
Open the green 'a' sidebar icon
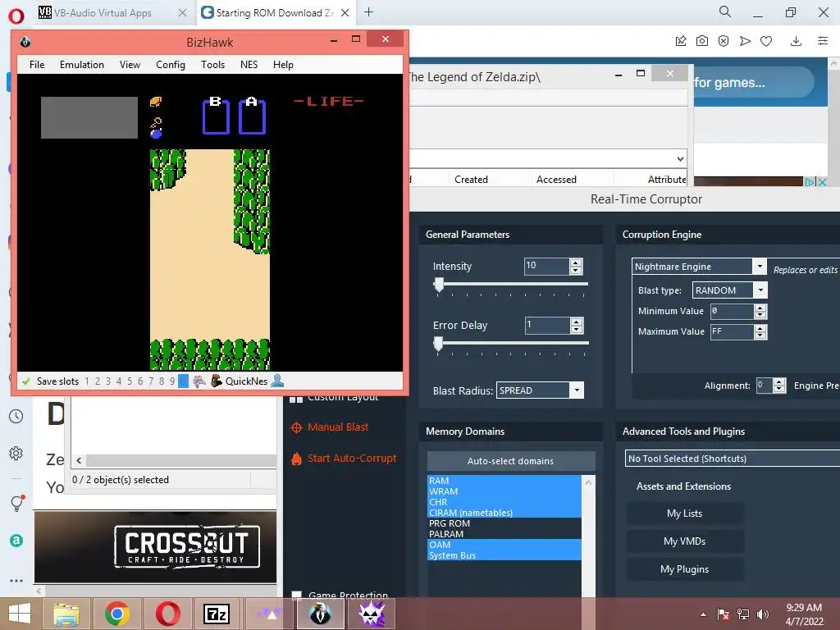coord(16,541)
